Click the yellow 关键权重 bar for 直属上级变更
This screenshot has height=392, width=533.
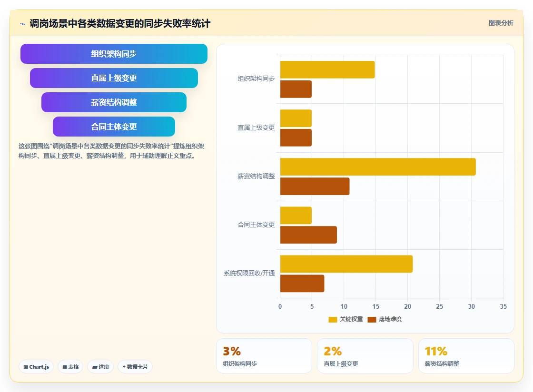296,118
